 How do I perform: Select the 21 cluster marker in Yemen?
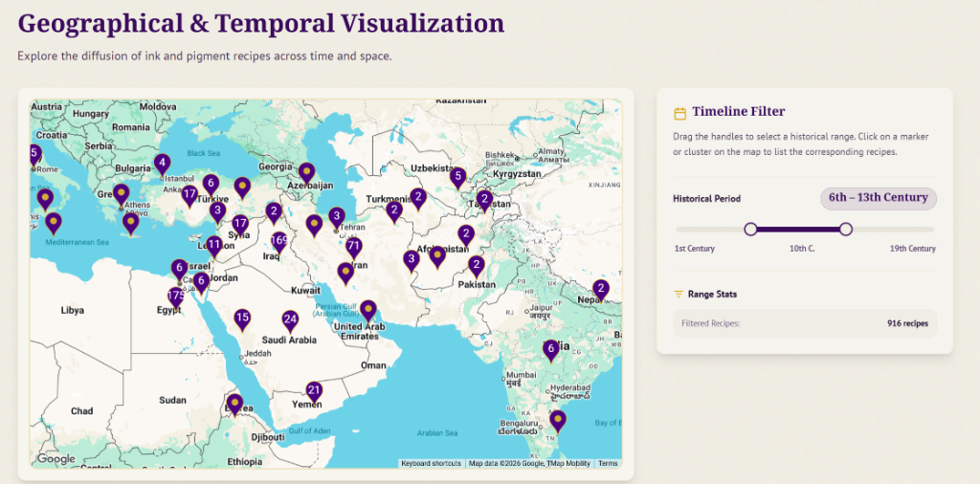click(x=314, y=391)
